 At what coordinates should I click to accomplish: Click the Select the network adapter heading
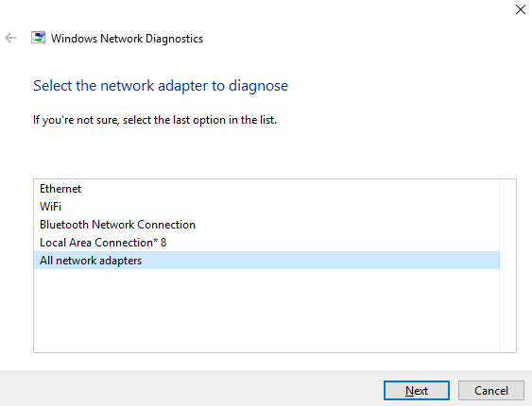[x=161, y=85]
